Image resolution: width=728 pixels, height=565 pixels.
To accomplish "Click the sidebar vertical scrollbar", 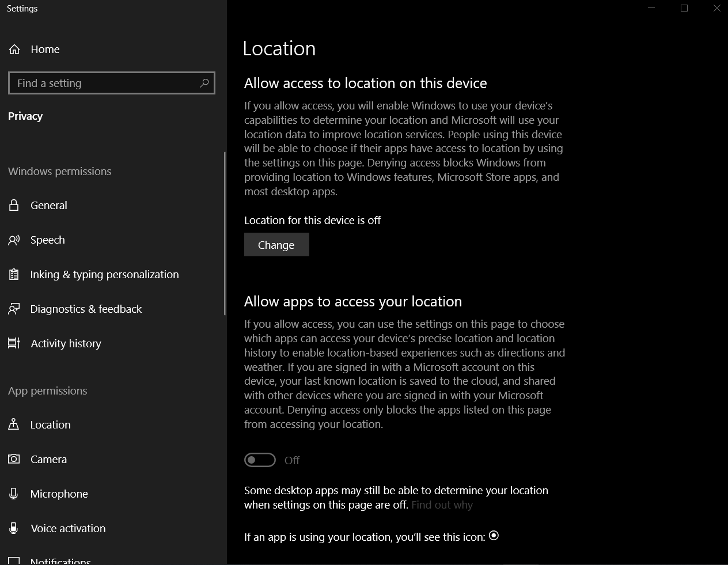I will pos(225,233).
